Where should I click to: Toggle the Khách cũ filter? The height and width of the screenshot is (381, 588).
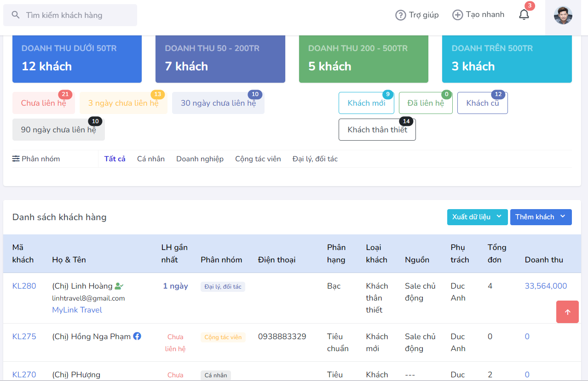pos(483,103)
